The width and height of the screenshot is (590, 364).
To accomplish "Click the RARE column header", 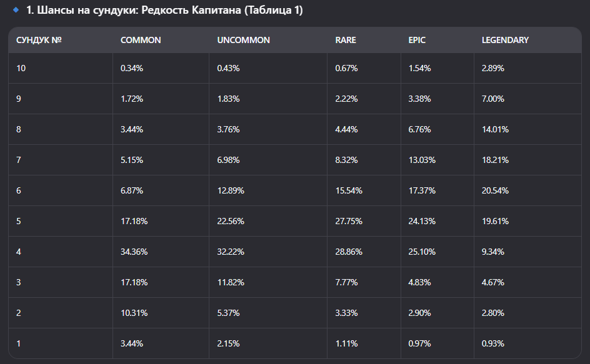I will [346, 40].
